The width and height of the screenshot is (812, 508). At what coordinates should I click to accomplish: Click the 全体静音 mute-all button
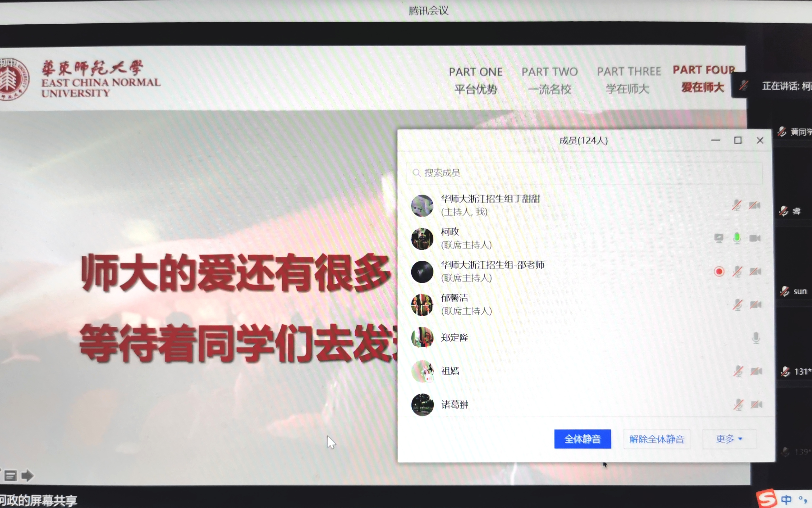pyautogui.click(x=583, y=439)
